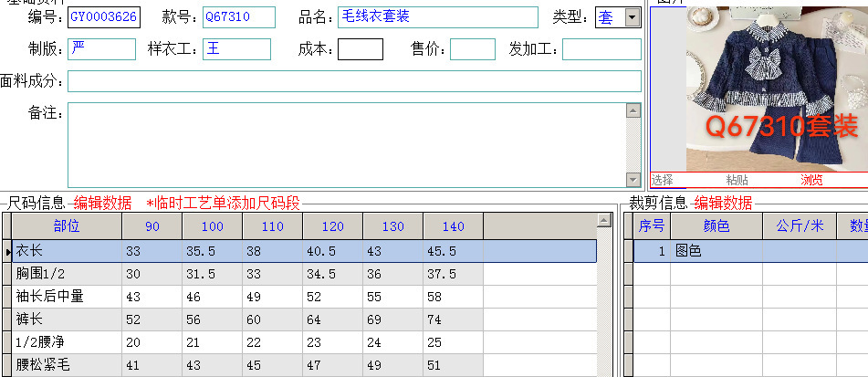Click 浏览 under the image
Screen dimensions: 868x377
(811, 180)
